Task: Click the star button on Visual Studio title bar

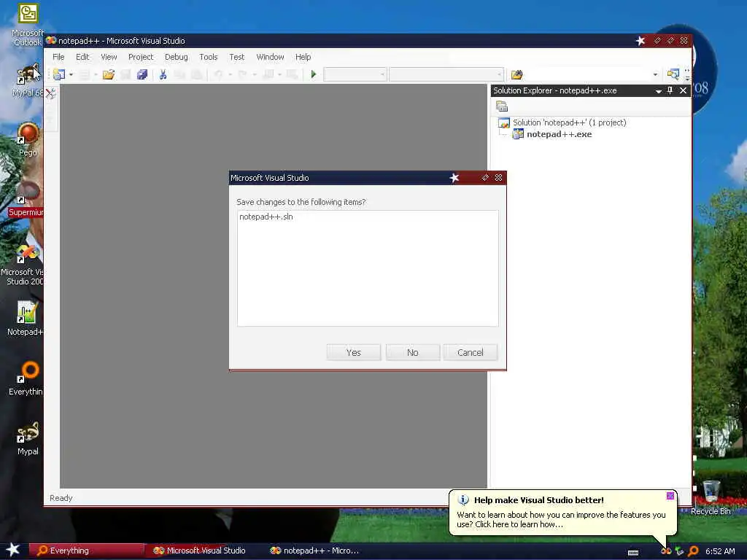Action: click(x=640, y=41)
